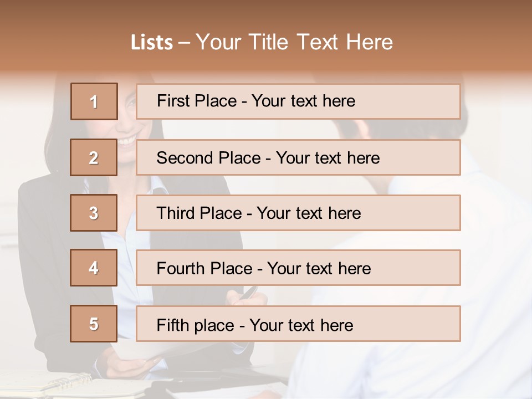Click the words 'Third Place' in third bar
Viewport: 532px width, 399px height.
tap(199, 213)
